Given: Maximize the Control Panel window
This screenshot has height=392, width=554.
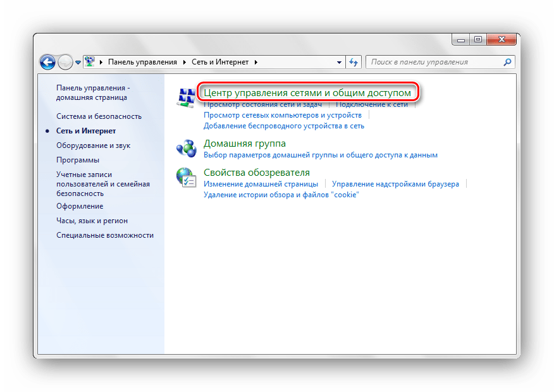Looking at the screenshot, I should [x=478, y=40].
